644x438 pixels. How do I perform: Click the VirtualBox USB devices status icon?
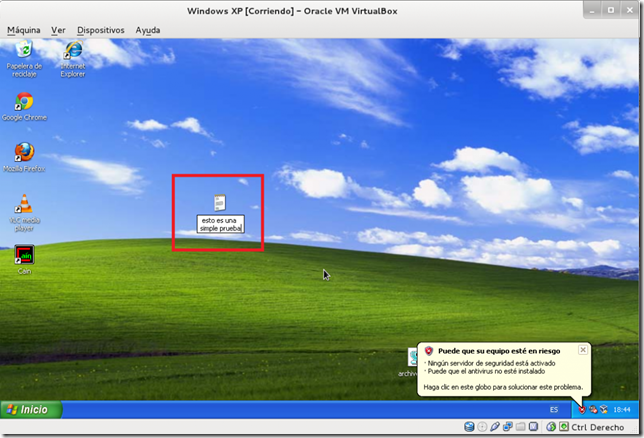(x=495, y=427)
